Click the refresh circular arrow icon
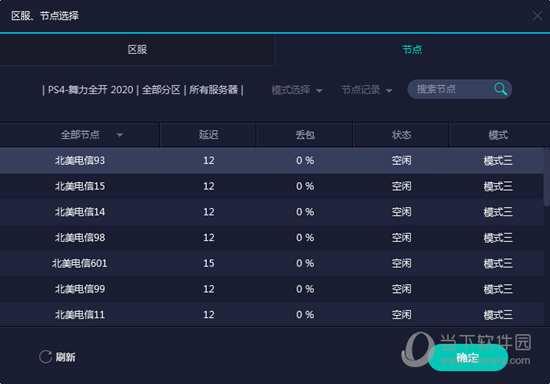Screen dimensions: 550x384 coord(45,357)
